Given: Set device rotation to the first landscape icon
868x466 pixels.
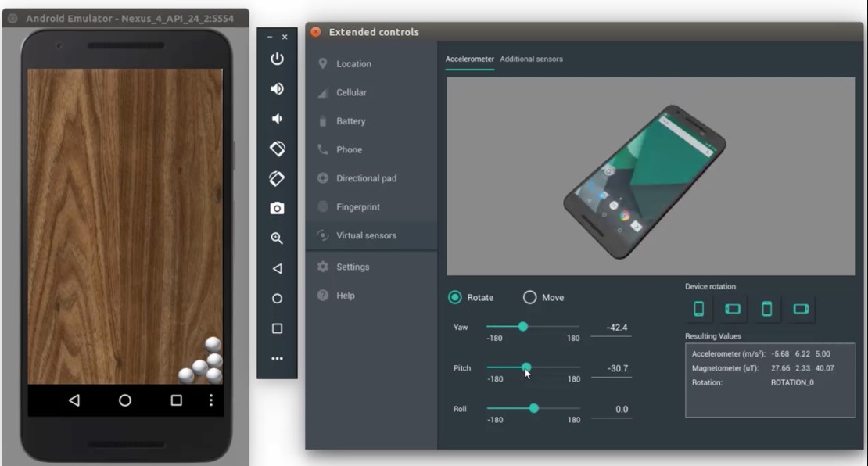Looking at the screenshot, I should click(733, 309).
